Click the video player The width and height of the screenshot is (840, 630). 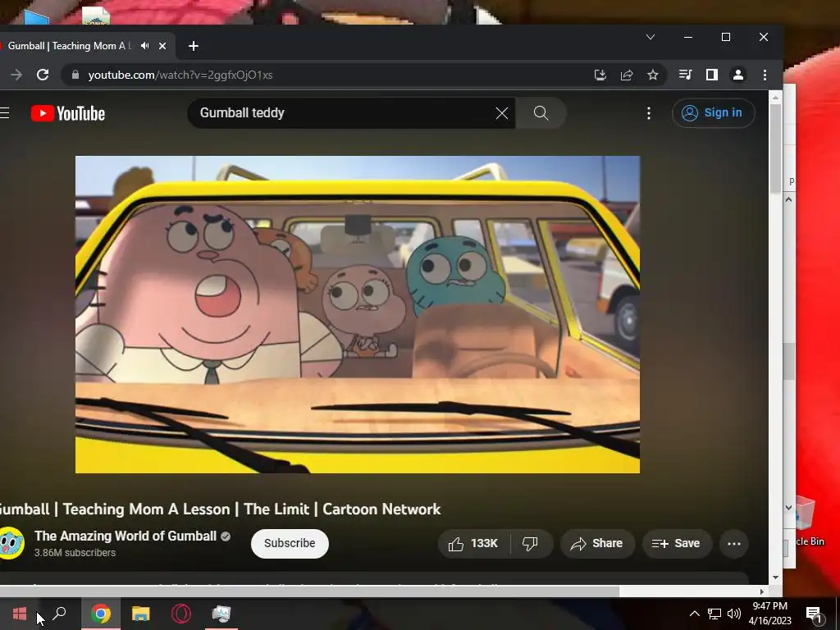click(358, 314)
